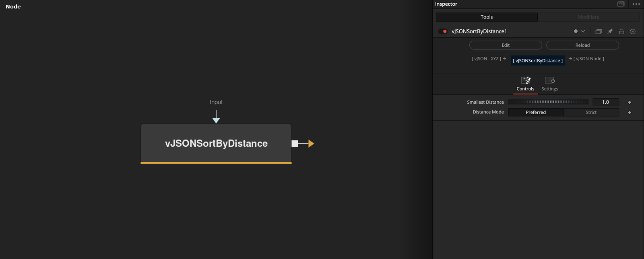Open the Settings tab
The height and width of the screenshot is (259, 644).
pyautogui.click(x=550, y=84)
